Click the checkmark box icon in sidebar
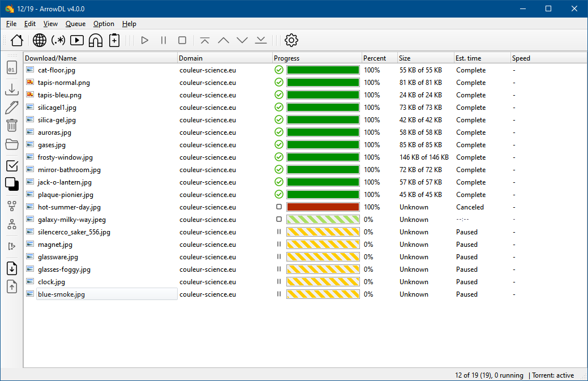The image size is (588, 381). [x=12, y=166]
